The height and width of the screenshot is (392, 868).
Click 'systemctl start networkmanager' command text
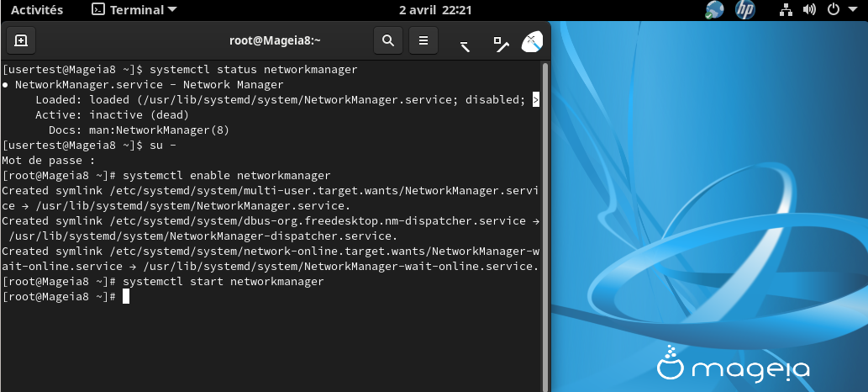point(223,282)
